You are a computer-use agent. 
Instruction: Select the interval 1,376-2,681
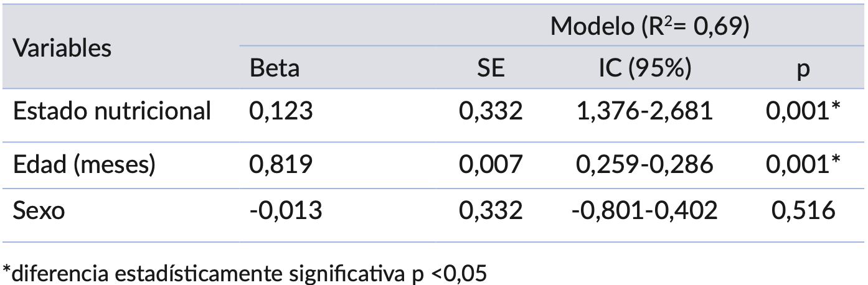pyautogui.click(x=645, y=111)
